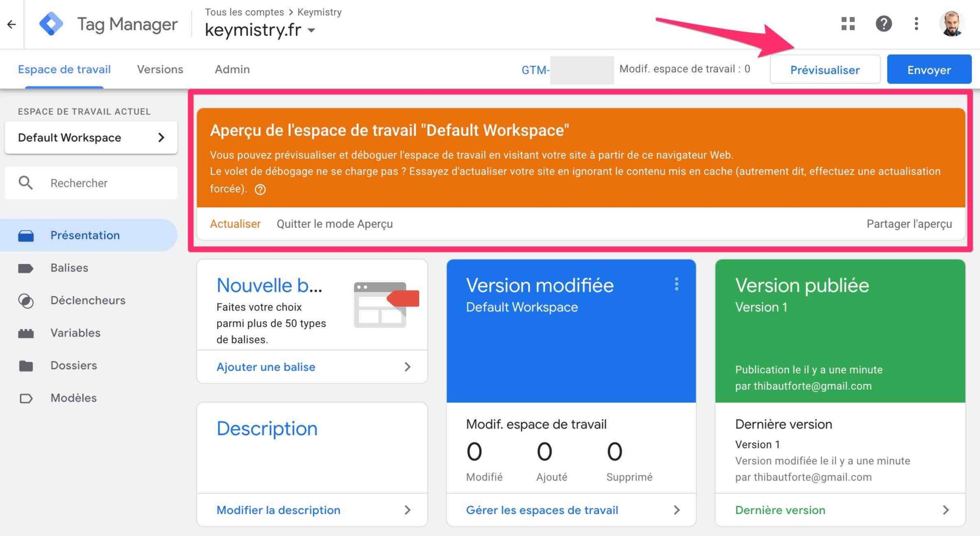The image size is (980, 536).
Task: Select Modèles in the sidebar
Action: coord(89,398)
